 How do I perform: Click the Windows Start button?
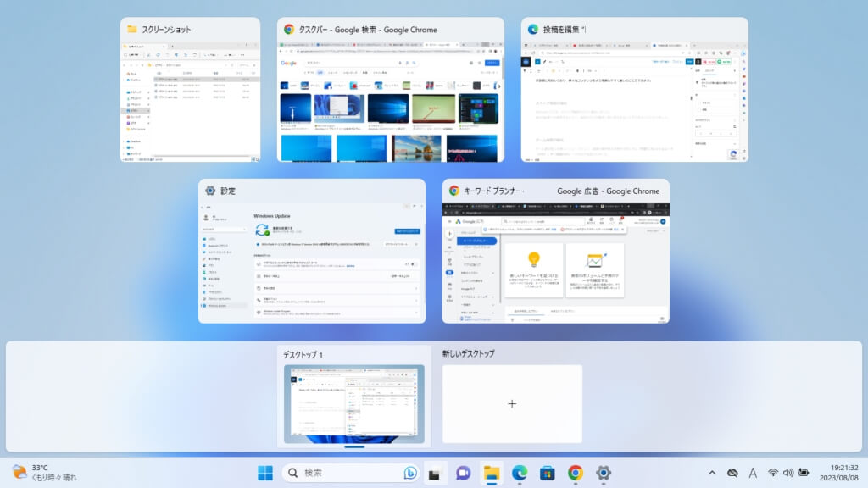click(265, 473)
